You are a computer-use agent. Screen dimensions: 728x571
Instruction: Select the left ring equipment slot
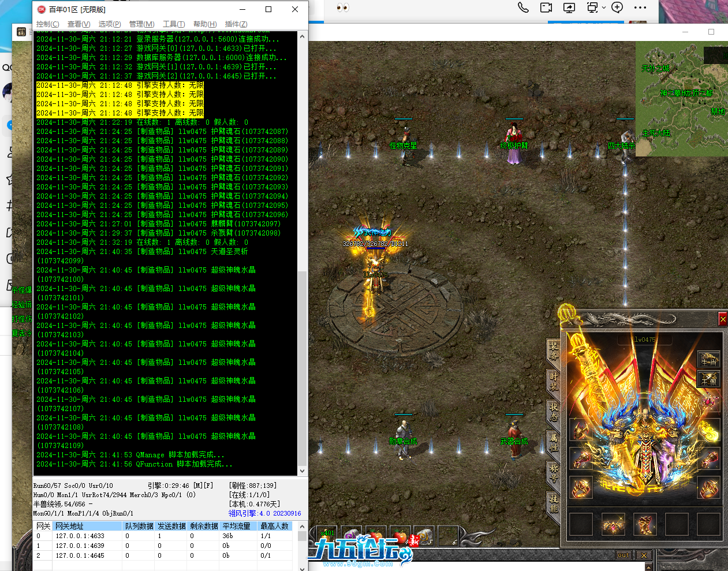coord(581,488)
